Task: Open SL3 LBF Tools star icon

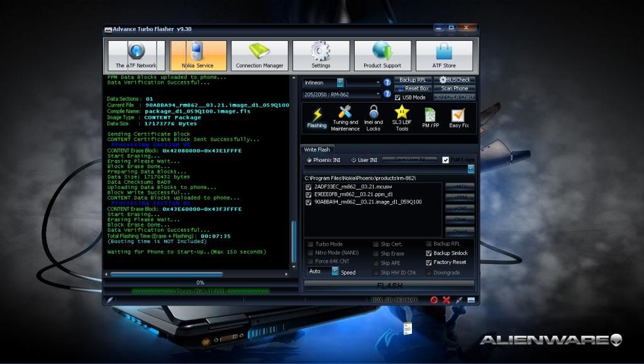Action: point(402,118)
